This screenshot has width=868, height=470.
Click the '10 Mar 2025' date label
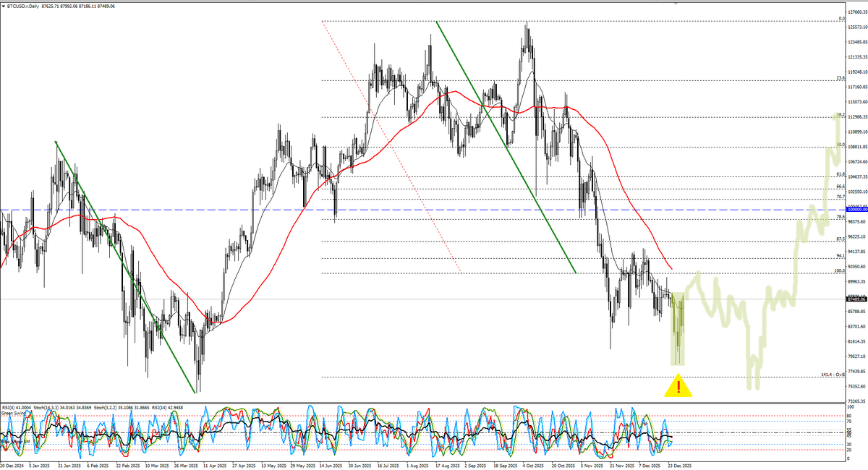tap(158, 466)
